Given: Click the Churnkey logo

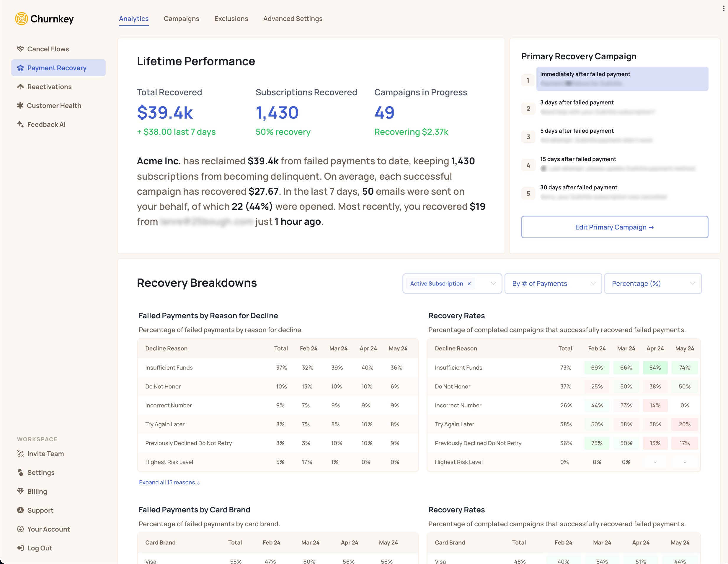Looking at the screenshot, I should tap(44, 19).
